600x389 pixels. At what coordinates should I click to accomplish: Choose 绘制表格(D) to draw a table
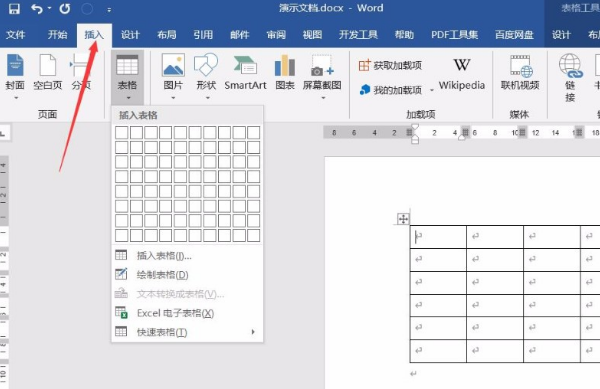point(187,275)
